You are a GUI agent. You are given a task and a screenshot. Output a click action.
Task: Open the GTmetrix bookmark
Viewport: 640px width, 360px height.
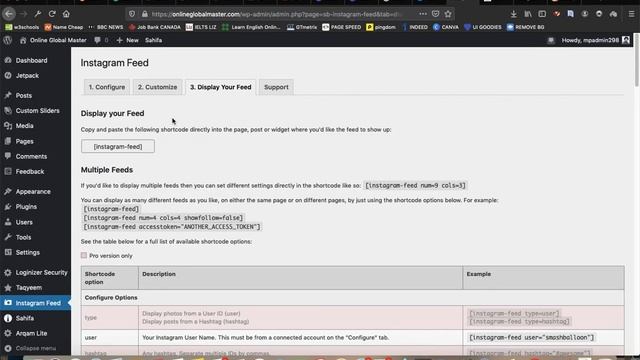point(302,27)
